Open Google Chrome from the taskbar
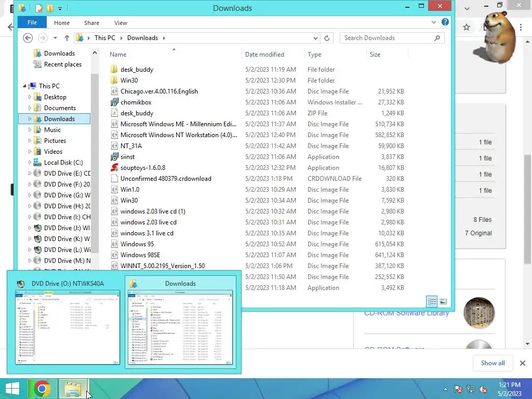Screen dimensions: 532x399 [42, 389]
